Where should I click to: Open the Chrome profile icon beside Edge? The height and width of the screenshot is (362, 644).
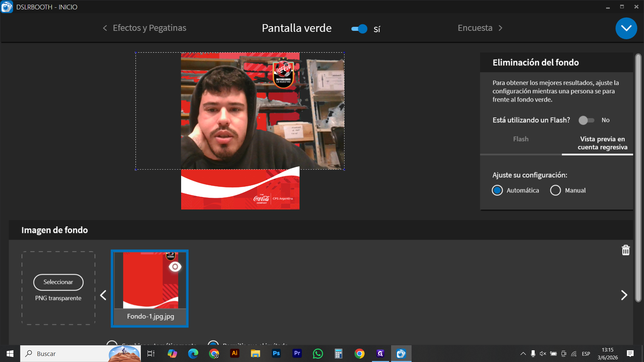click(214, 354)
